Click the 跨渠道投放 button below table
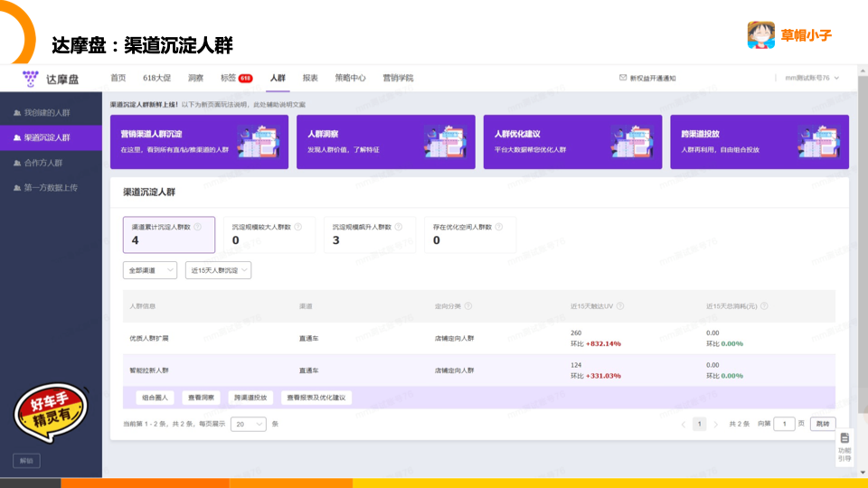 [x=250, y=398]
